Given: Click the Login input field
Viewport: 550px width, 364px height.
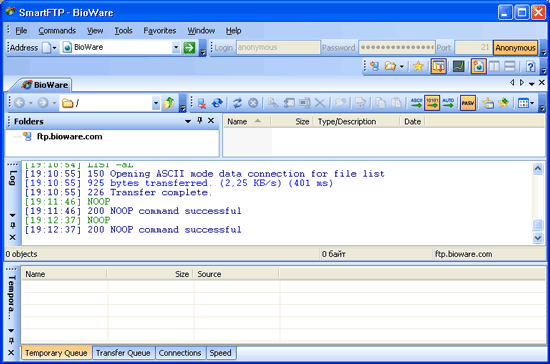Looking at the screenshot, I should [278, 47].
